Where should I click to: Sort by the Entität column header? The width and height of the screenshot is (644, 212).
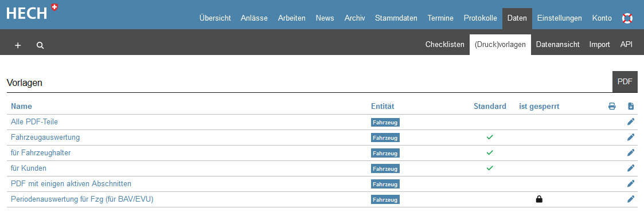click(383, 107)
